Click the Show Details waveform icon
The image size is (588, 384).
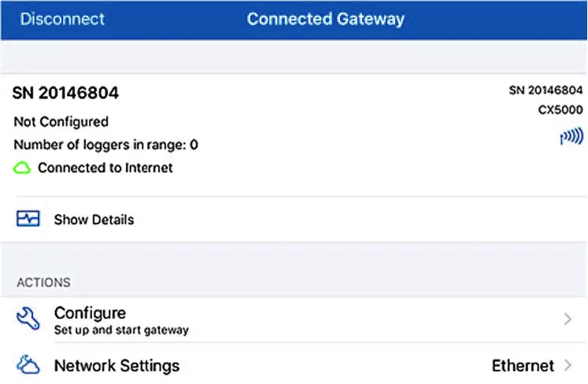28,220
